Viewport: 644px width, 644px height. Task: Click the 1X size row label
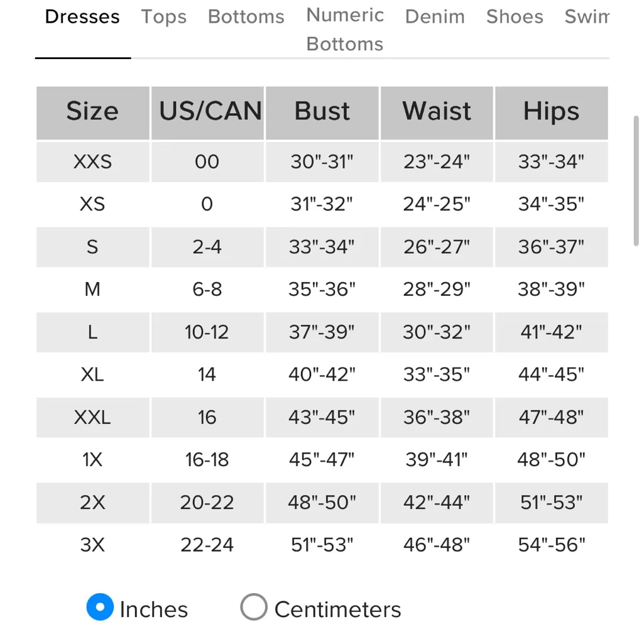[x=92, y=460]
